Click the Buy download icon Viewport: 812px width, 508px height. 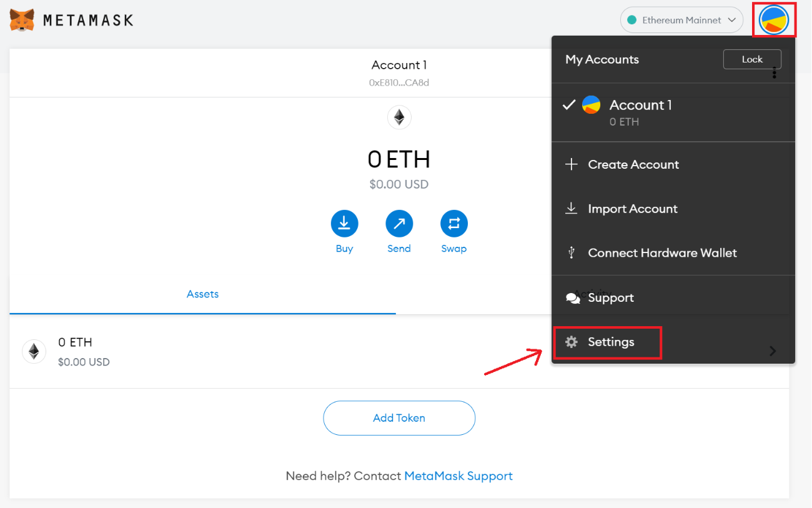[x=344, y=224]
